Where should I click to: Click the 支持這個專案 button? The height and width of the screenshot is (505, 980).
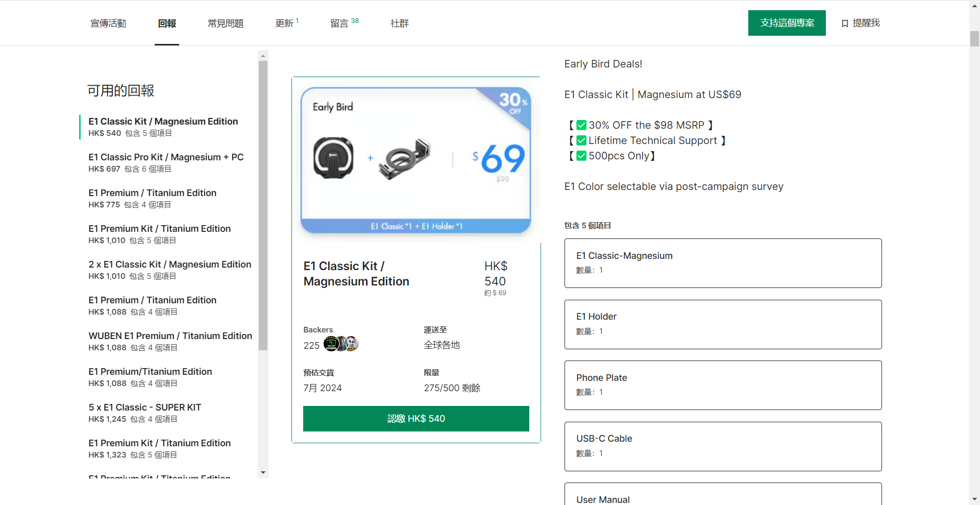click(x=787, y=23)
